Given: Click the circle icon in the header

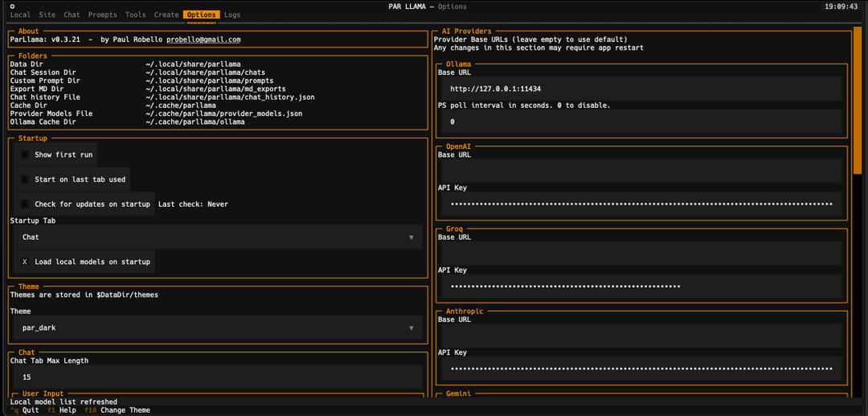Looking at the screenshot, I should click(x=12, y=6).
